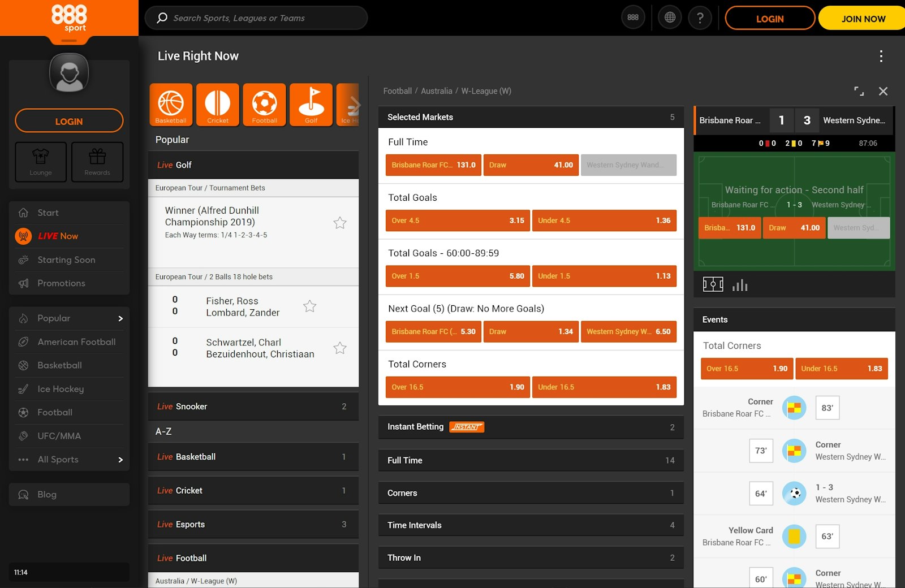Open Promotions from the sidebar menu

coord(61,283)
